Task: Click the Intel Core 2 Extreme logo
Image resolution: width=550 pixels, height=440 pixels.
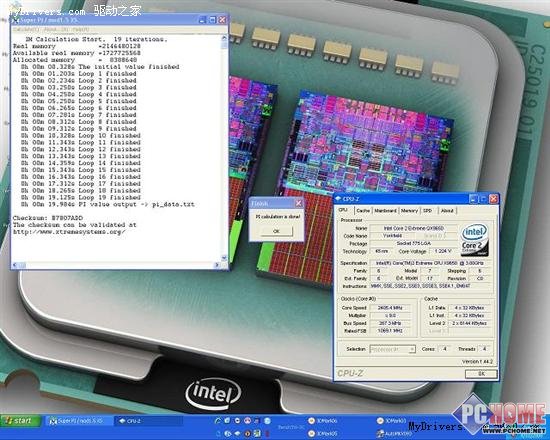Action: (x=474, y=240)
